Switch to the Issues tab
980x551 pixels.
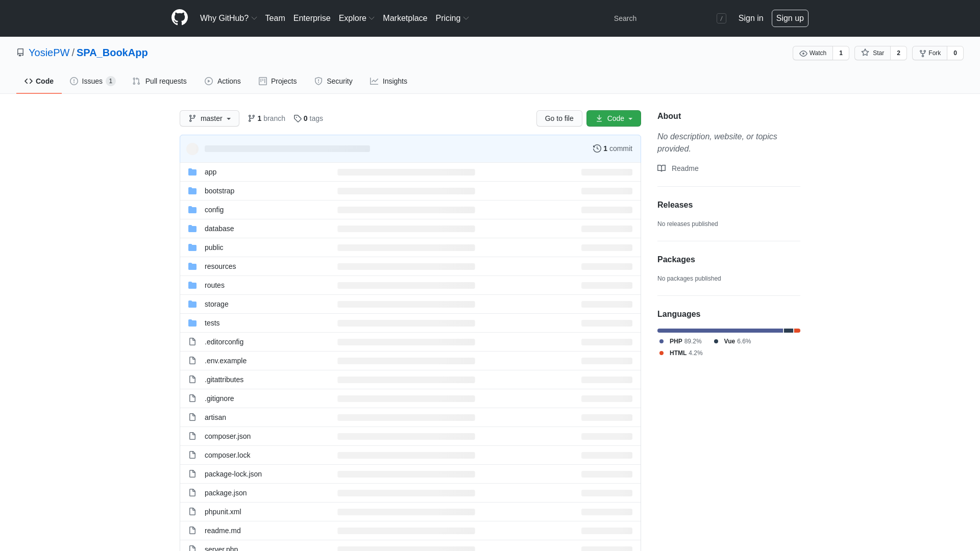(x=92, y=81)
